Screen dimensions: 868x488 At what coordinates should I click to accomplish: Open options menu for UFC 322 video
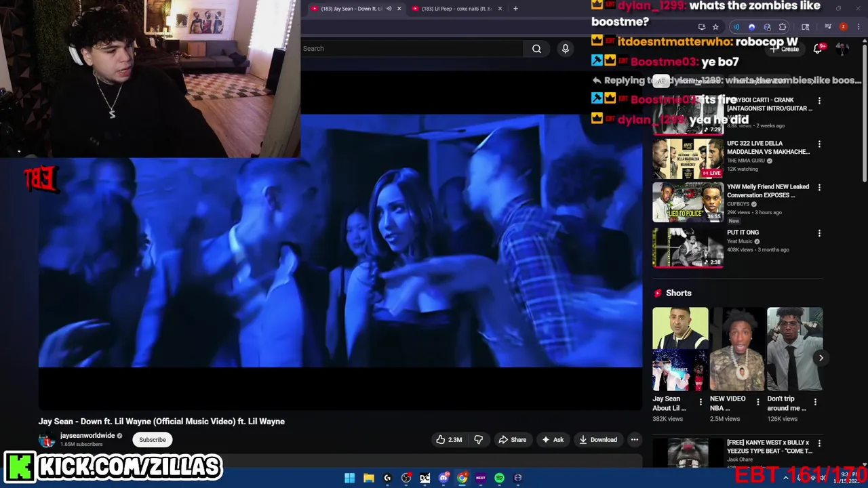(819, 144)
